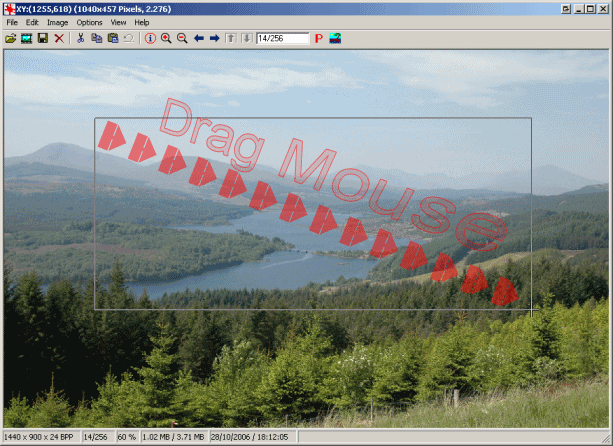Click the greyed Undo arrow icon
Image resolution: width=613 pixels, height=446 pixels.
(129, 38)
